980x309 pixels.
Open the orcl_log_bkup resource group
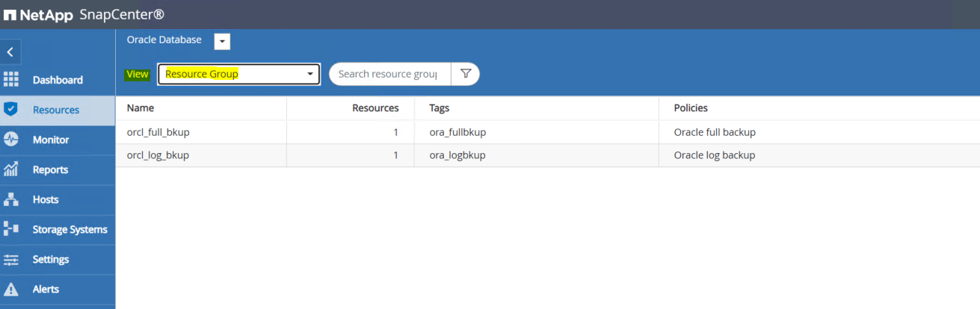158,155
